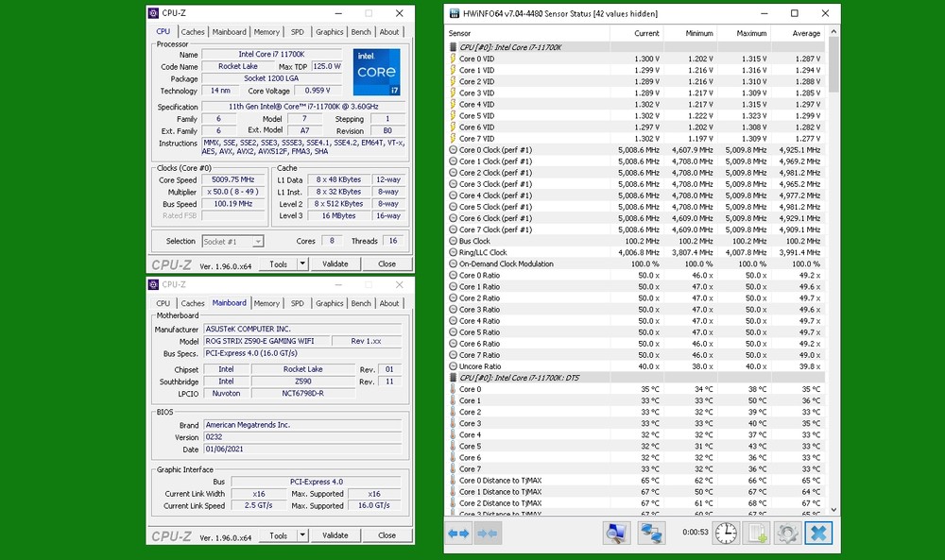
Task: Open Tools dropdown arrow in CPU tab window
Action: [x=303, y=264]
